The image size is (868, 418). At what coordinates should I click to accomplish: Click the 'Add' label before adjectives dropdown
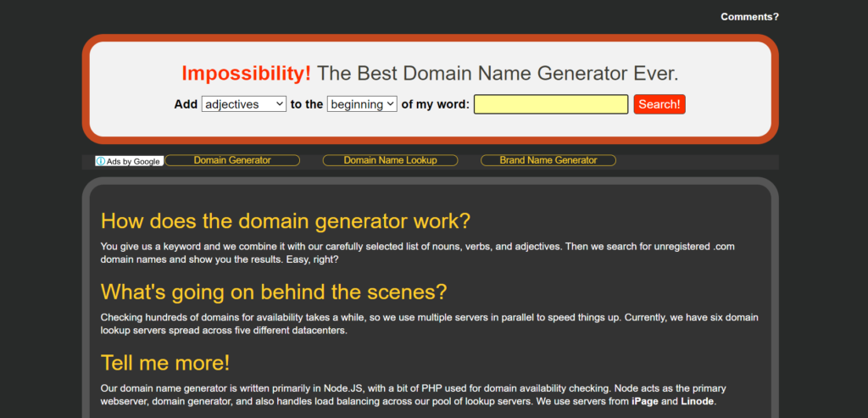point(186,104)
